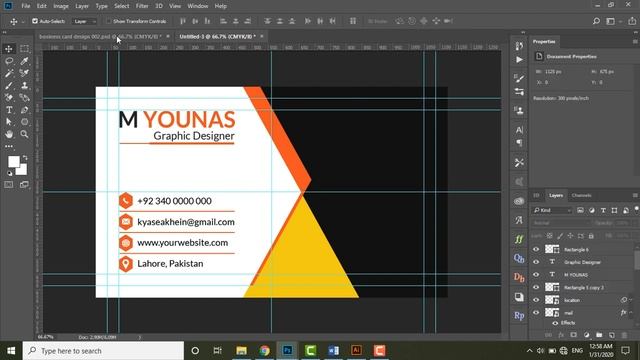
Task: Select the Brush tool
Action: pos(9,85)
